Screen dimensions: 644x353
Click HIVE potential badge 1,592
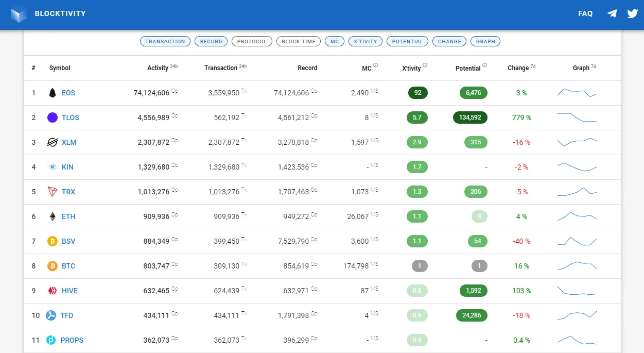(x=474, y=291)
